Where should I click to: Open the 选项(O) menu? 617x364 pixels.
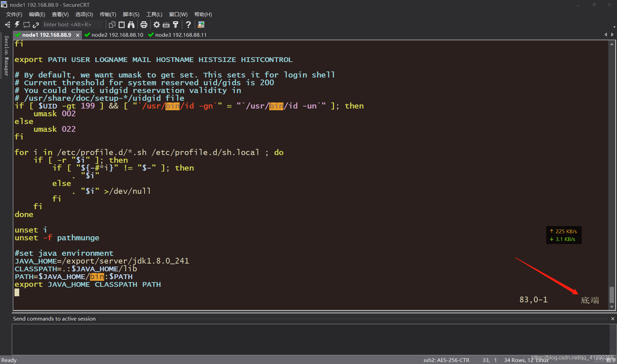point(84,14)
